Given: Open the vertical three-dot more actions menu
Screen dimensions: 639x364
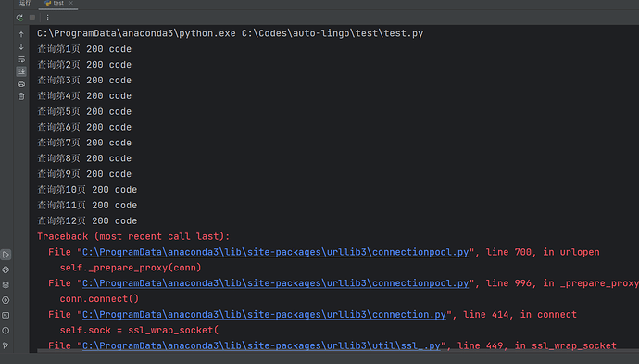Looking at the screenshot, I should 47,18.
